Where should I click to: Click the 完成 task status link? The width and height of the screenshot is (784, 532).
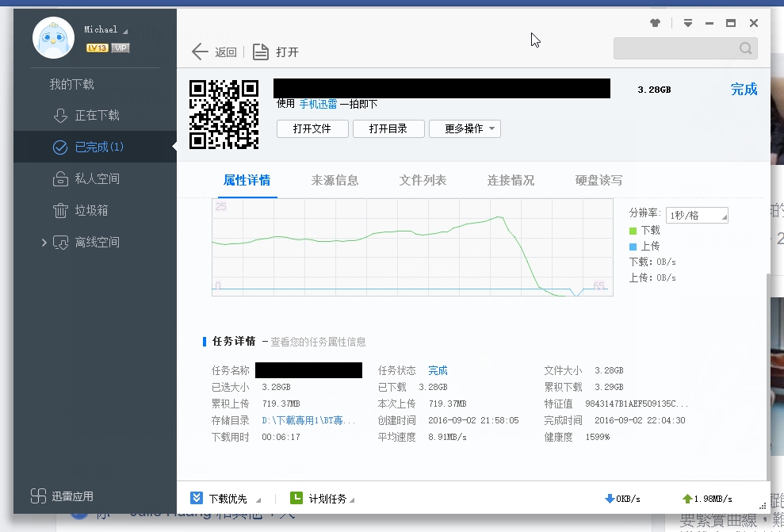(x=438, y=370)
